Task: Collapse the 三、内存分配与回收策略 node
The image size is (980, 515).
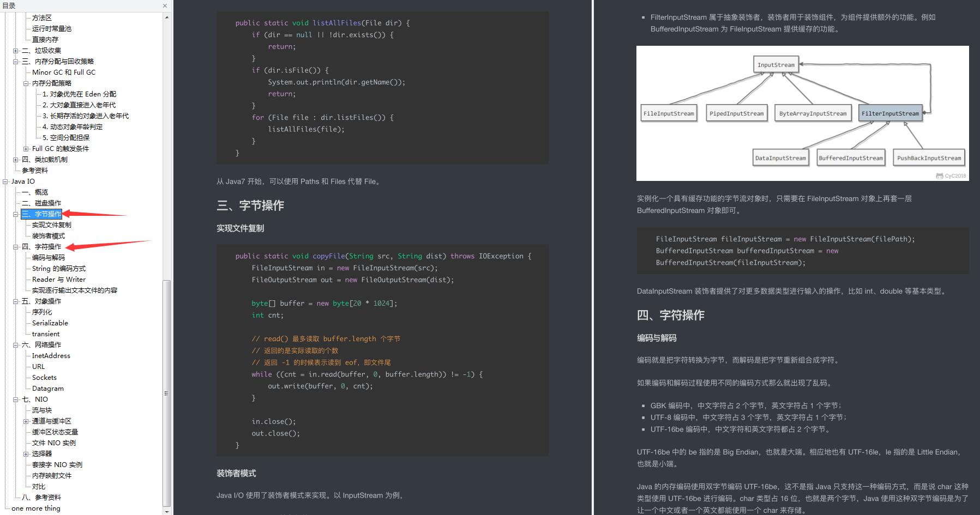Action: (15, 62)
